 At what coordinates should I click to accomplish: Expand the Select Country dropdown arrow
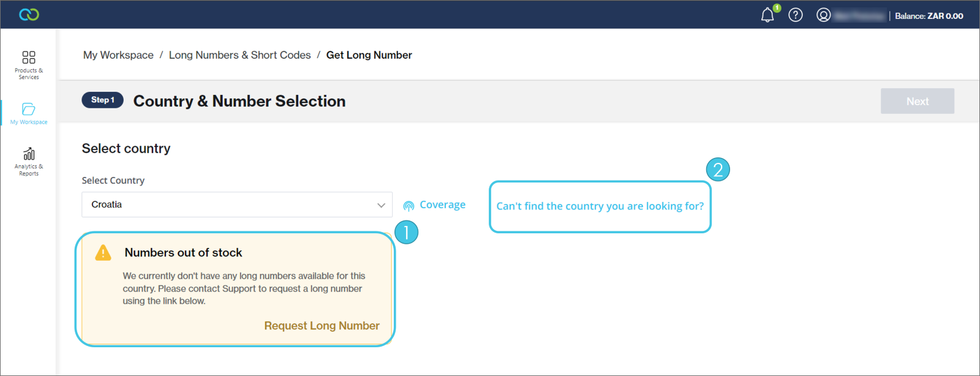point(381,205)
